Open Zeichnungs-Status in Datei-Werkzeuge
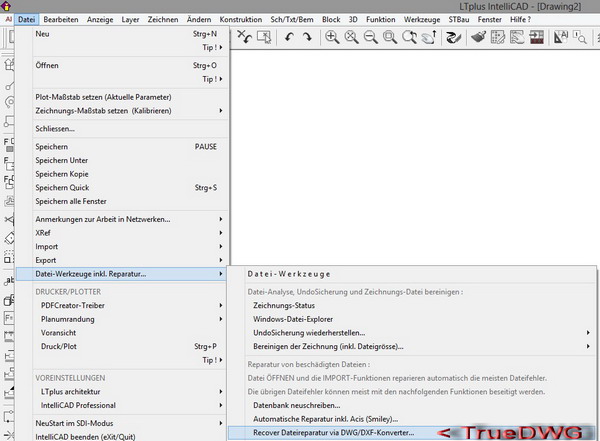This screenshot has height=441, width=600. click(412, 305)
